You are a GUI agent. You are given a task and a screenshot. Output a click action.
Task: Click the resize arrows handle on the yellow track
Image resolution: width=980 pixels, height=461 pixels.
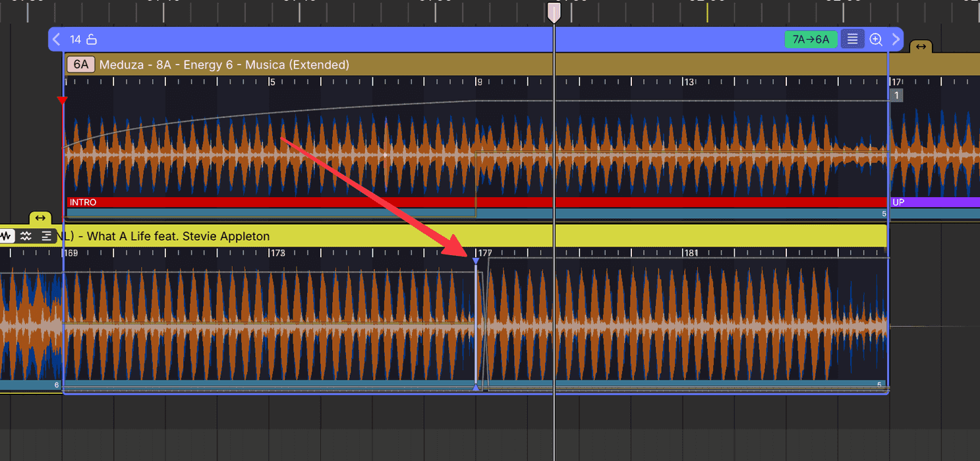click(x=40, y=218)
